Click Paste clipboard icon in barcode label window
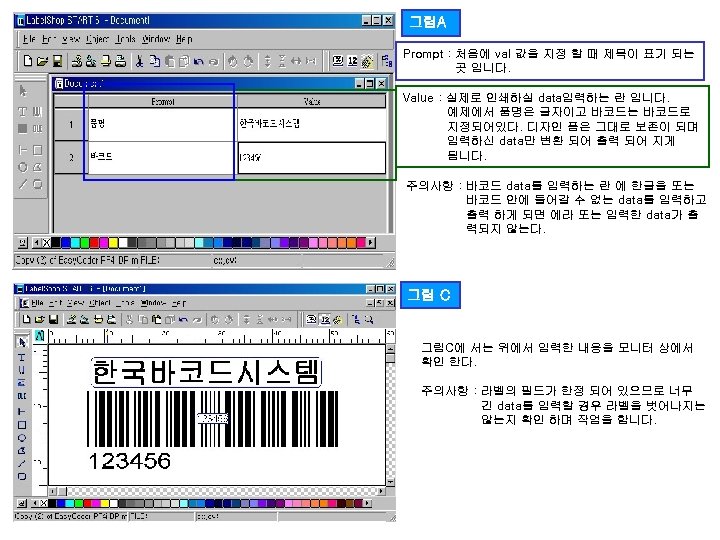The width and height of the screenshot is (720, 540). pyautogui.click(x=156, y=319)
